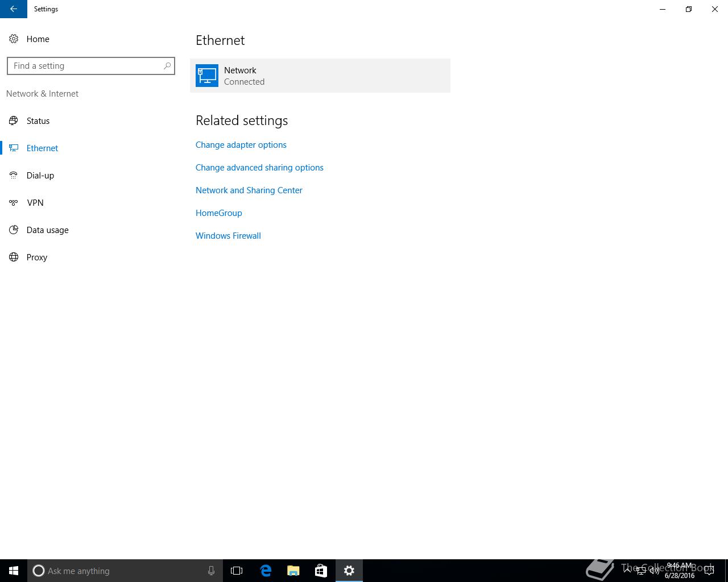The height and width of the screenshot is (582, 728).
Task: Click the taskbar clock and date
Action: [679, 571]
